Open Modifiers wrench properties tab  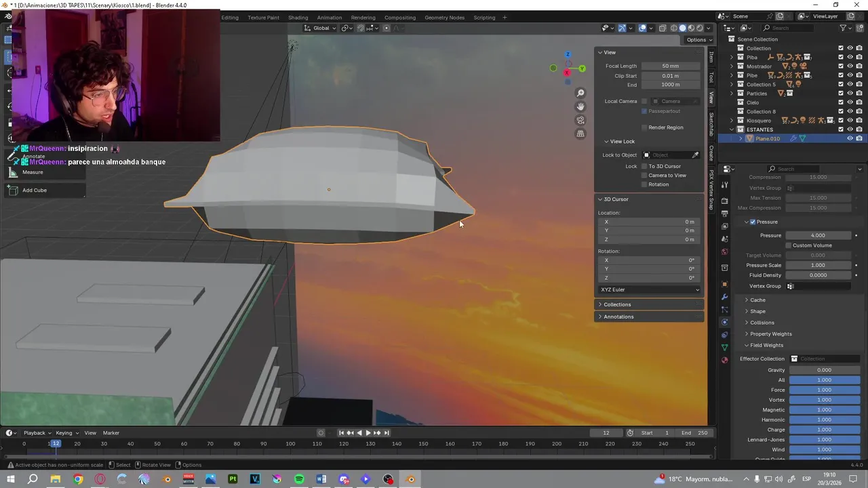click(724, 297)
